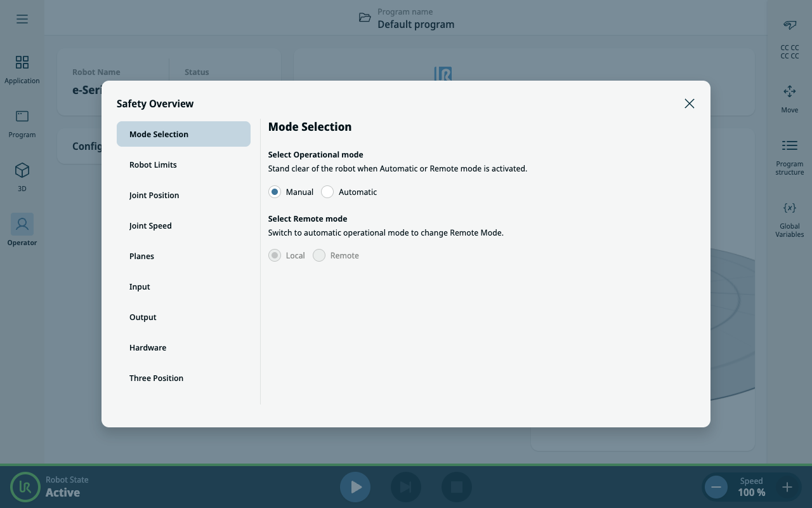Select the Automatic operational mode
The image size is (812, 508).
click(x=327, y=192)
